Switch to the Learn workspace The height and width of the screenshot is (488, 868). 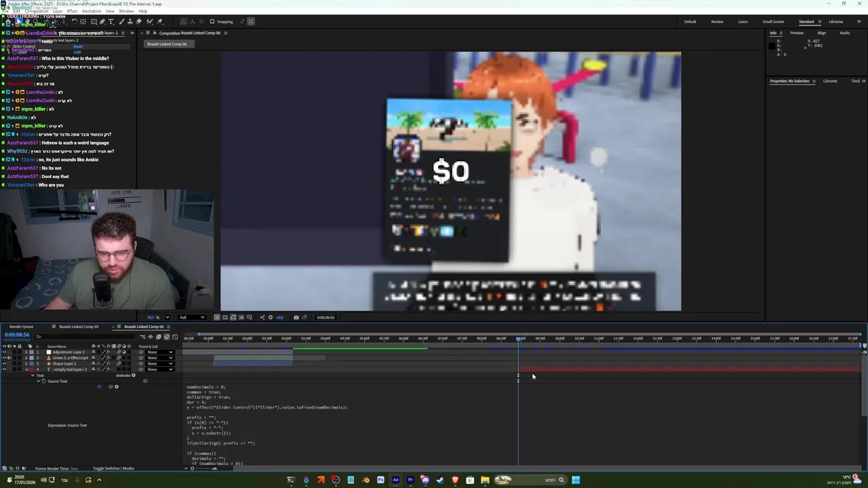(743, 22)
